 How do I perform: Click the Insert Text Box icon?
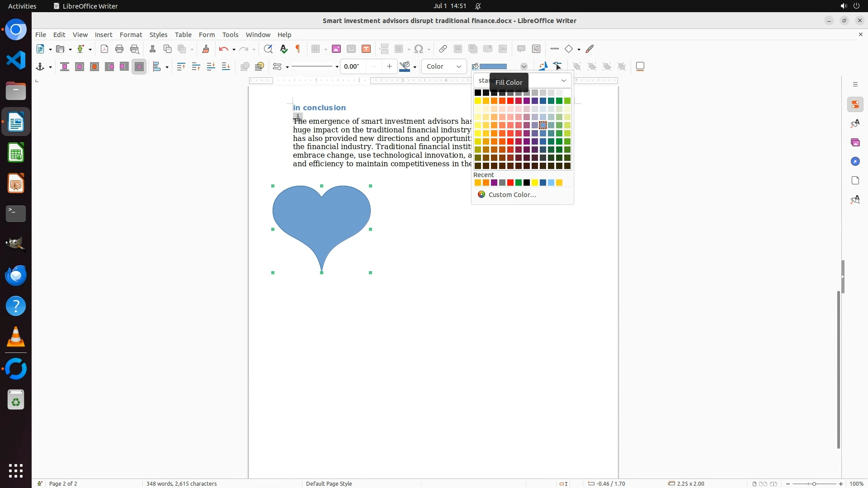[x=366, y=49]
